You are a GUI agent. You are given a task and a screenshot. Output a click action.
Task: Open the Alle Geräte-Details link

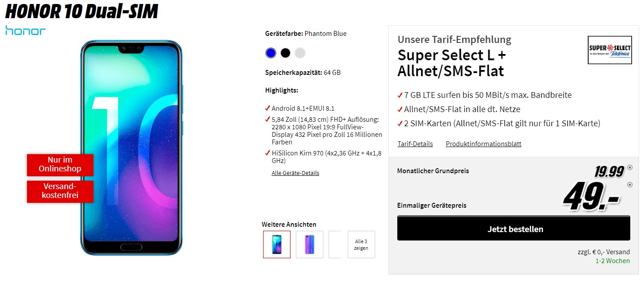(295, 173)
